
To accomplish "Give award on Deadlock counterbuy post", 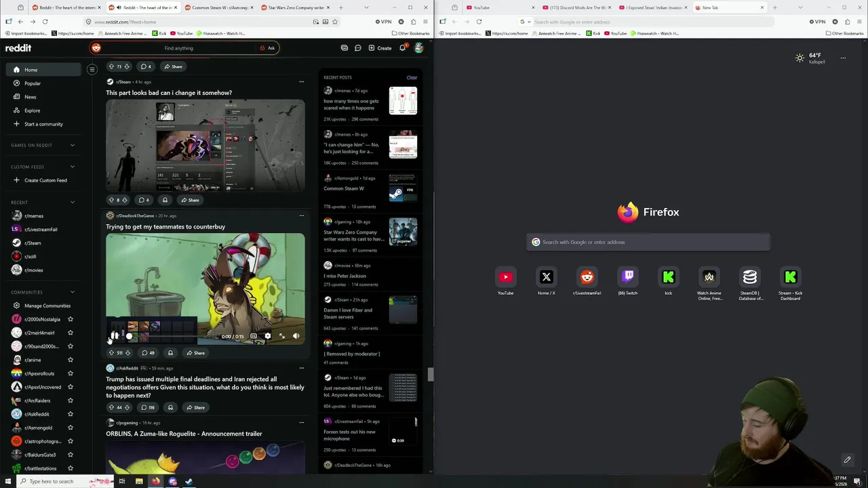I will [170, 352].
